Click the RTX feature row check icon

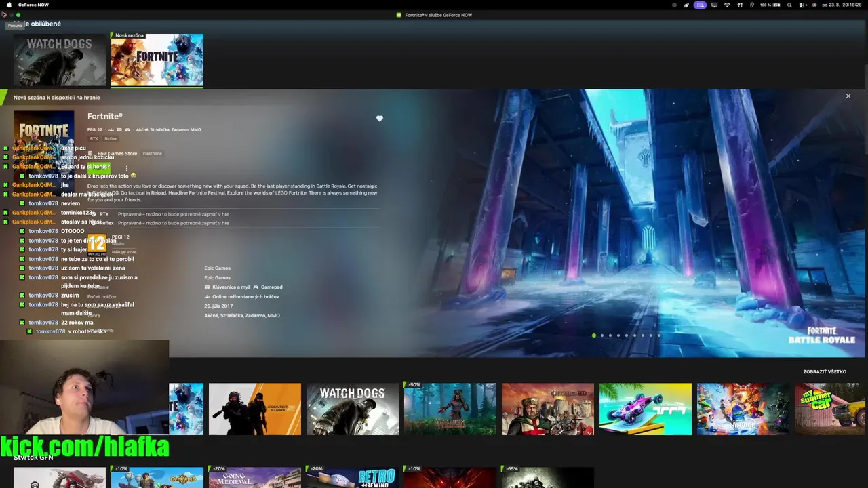(94, 214)
